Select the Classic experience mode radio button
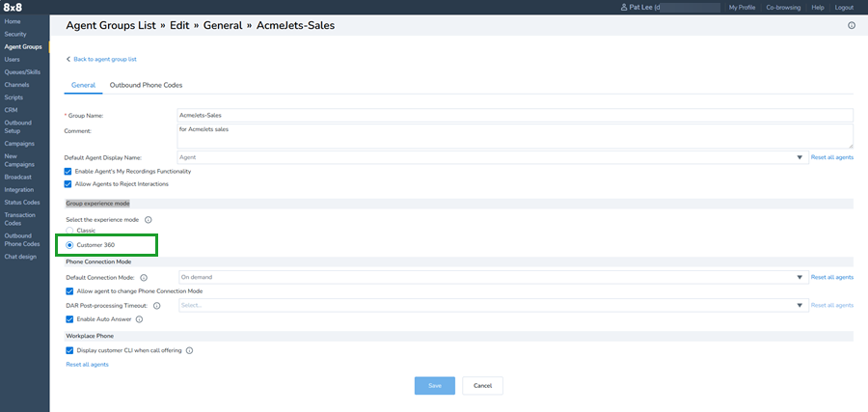The width and height of the screenshot is (868, 412). 69,231
